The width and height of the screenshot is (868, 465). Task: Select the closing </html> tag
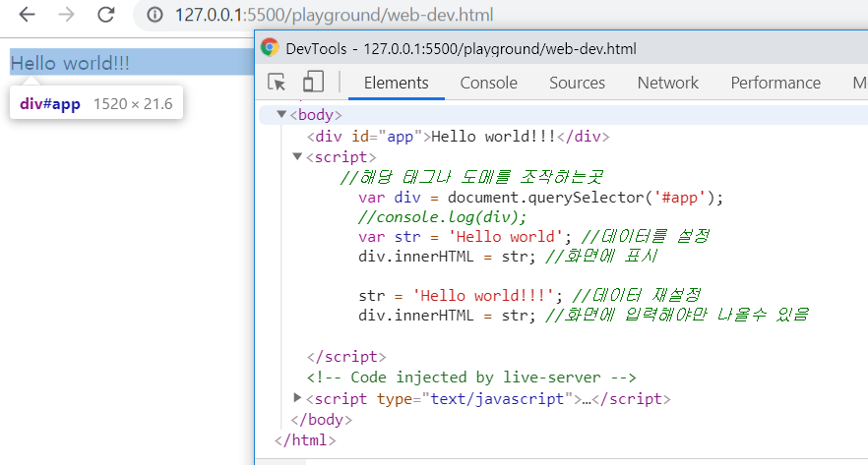pos(305,440)
